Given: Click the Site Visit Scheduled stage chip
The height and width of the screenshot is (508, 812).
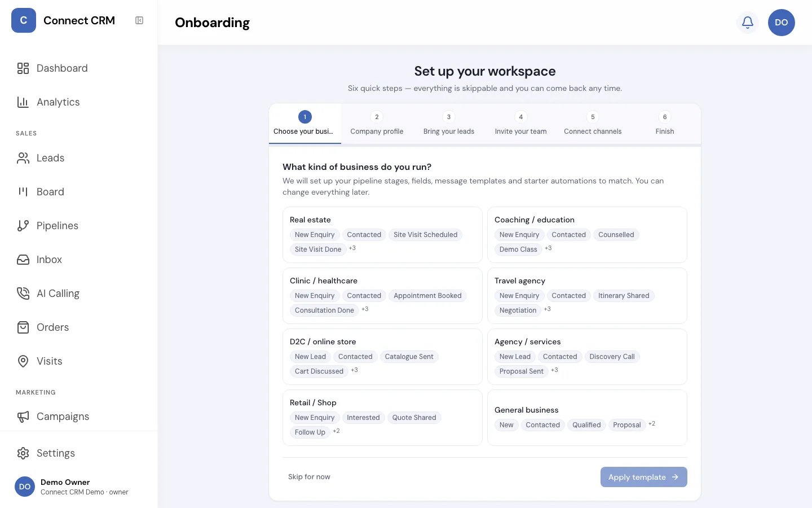Looking at the screenshot, I should click(x=426, y=235).
